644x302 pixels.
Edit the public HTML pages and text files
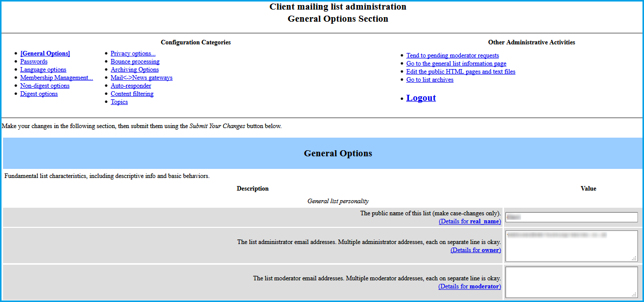pos(461,72)
